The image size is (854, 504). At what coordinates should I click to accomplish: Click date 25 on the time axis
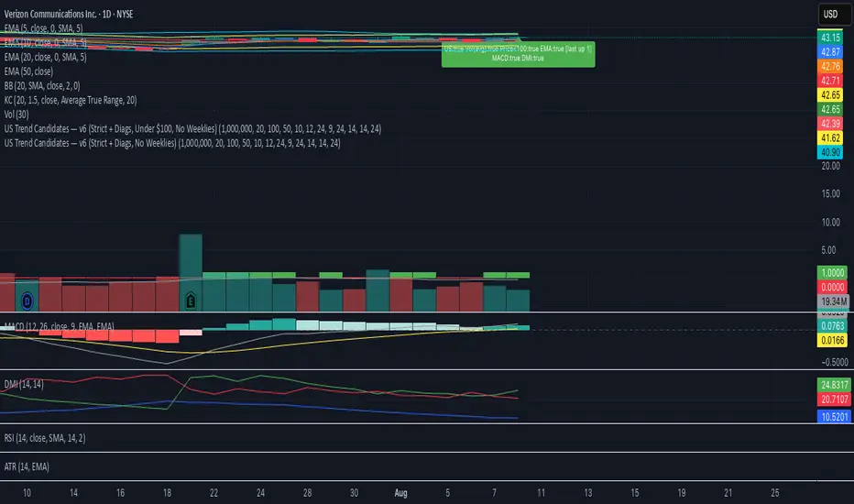coord(774,493)
